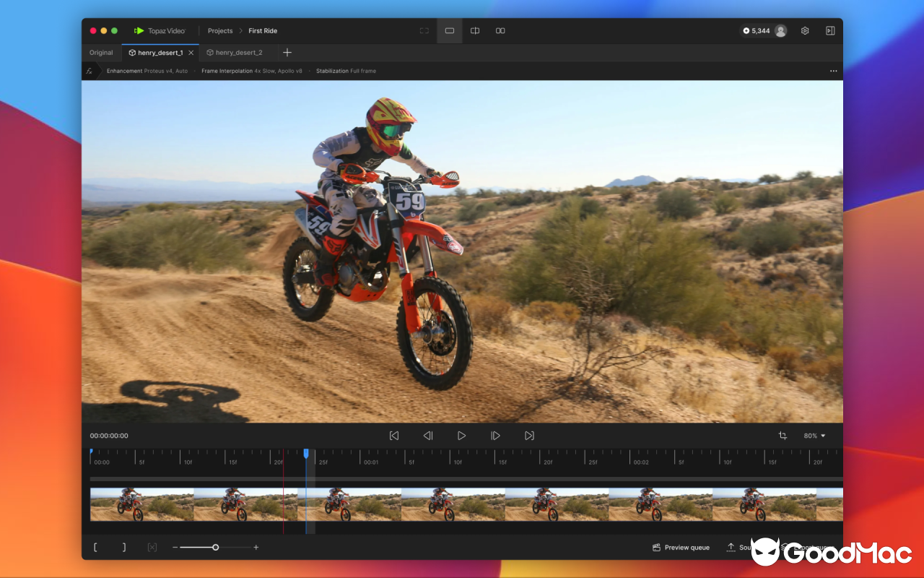
Task: Click the 5,344 credits counter
Action: [759, 30]
